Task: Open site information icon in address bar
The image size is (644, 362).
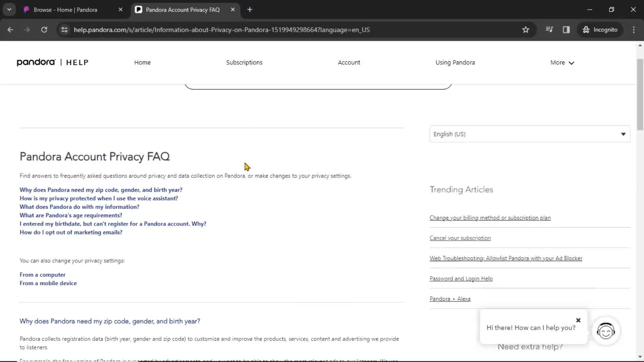Action: [64, 30]
